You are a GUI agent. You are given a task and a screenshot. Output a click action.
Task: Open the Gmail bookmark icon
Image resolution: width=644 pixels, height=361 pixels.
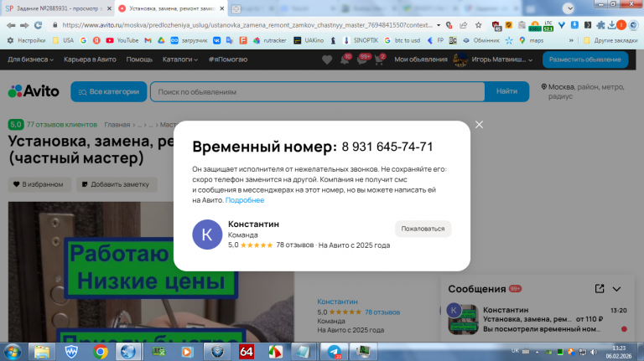tap(148, 40)
